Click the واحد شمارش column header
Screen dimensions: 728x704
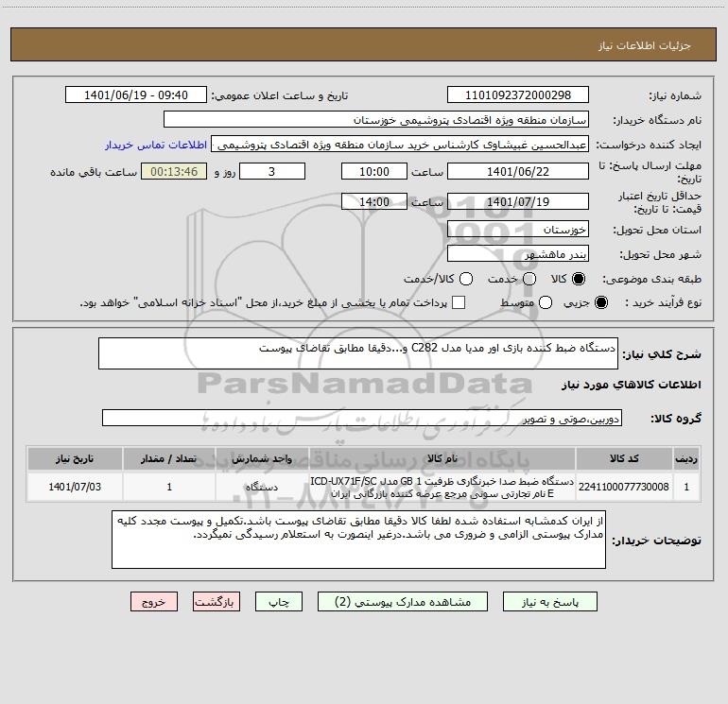[262, 458]
